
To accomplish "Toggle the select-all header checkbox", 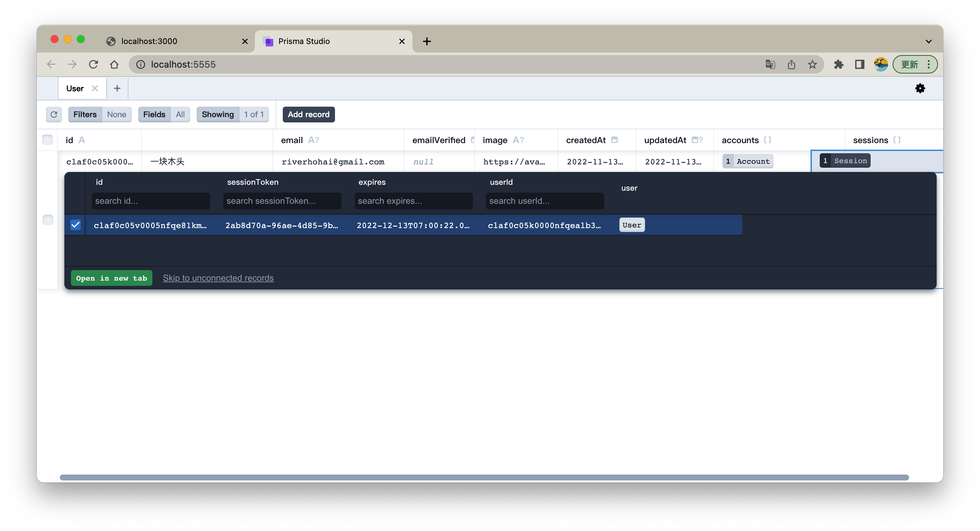I will pyautogui.click(x=47, y=140).
